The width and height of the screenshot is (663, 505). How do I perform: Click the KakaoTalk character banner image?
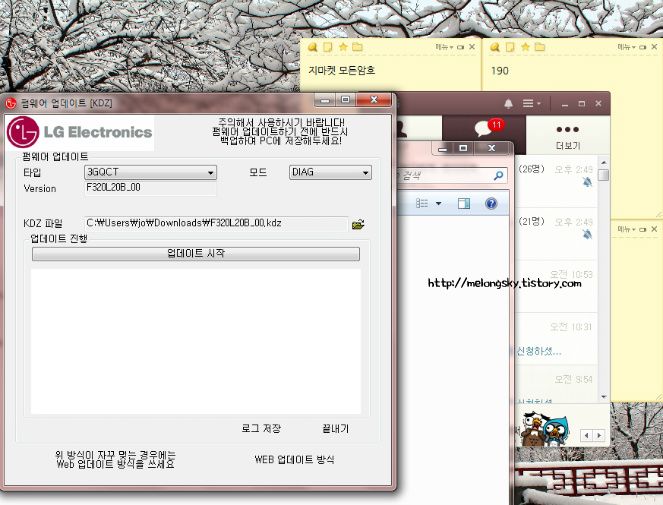[546, 429]
